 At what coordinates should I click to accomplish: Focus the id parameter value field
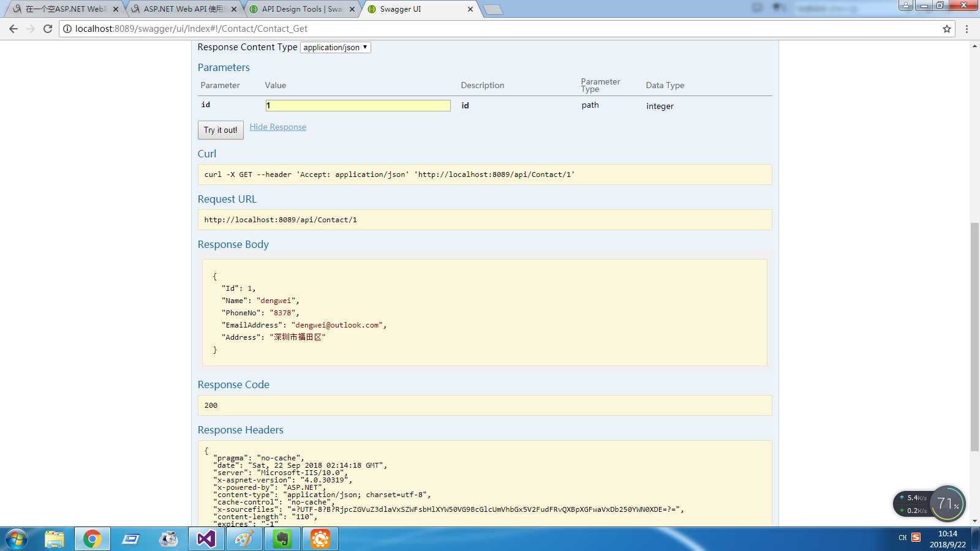358,105
